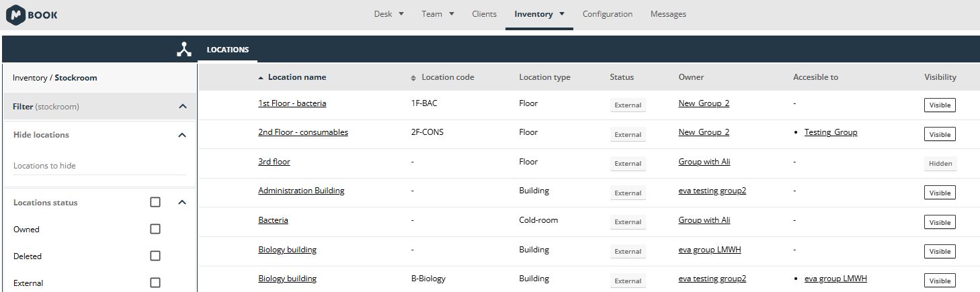Toggle visibility for Administration Building
Screen dimensions: 980x292
coord(940,193)
